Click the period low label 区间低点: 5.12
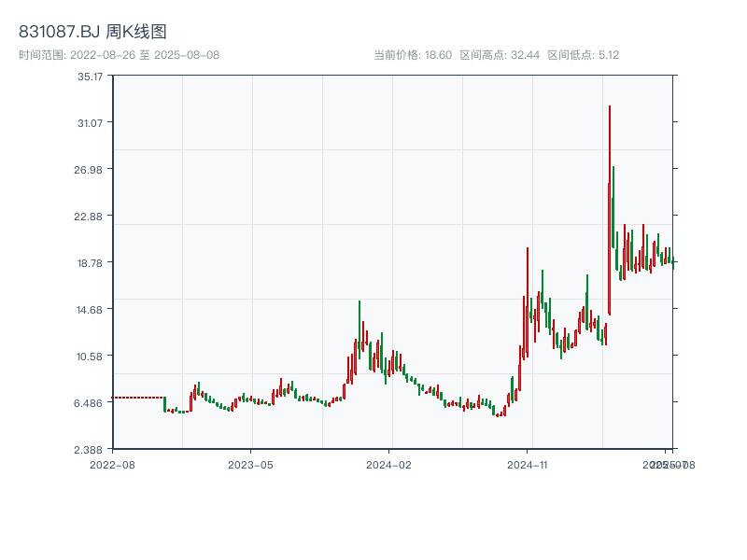 (x=583, y=55)
